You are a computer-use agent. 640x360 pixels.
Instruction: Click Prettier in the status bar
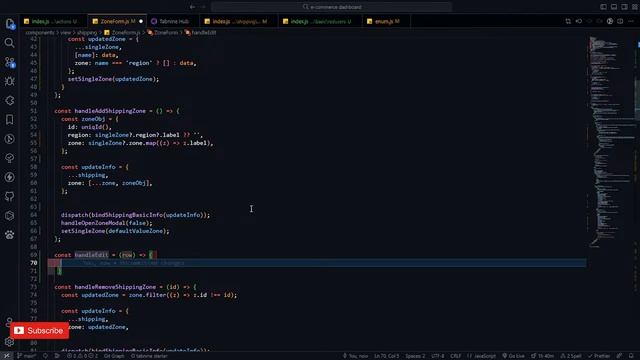pyautogui.click(x=599, y=356)
